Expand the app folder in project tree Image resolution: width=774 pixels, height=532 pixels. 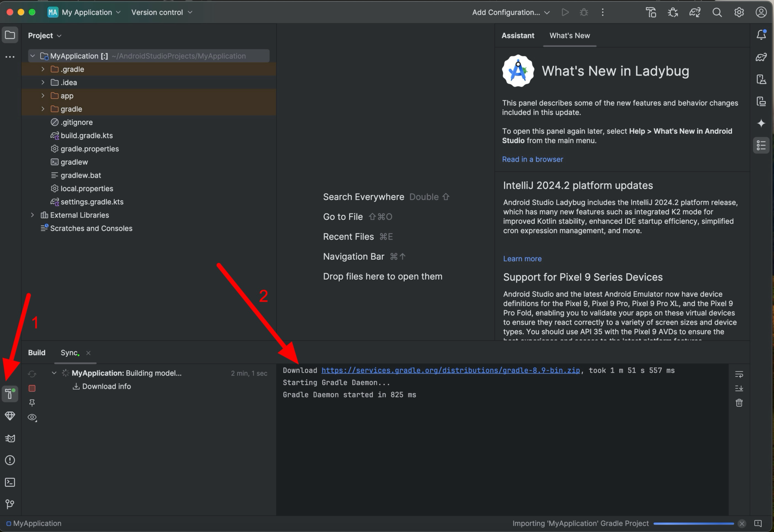click(x=43, y=96)
